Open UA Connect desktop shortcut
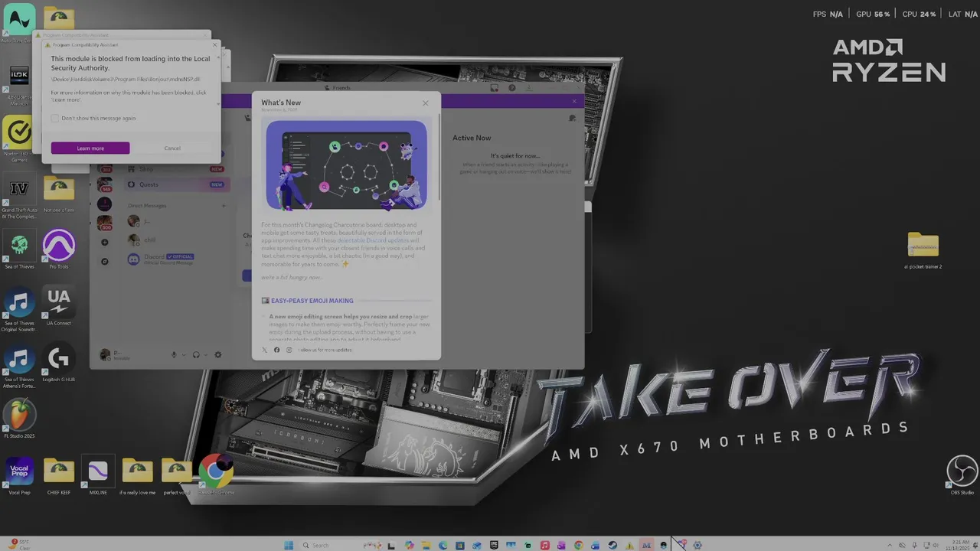The height and width of the screenshot is (551, 980). [59, 306]
